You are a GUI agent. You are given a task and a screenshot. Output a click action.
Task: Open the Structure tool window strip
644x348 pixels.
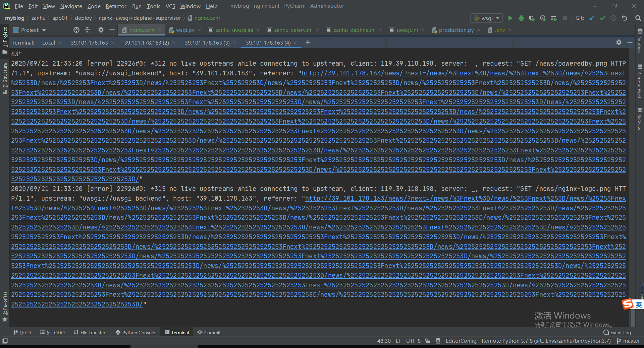5,78
